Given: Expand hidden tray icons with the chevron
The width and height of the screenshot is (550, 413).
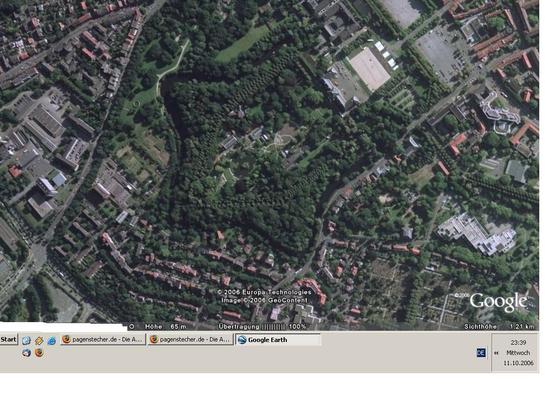Looking at the screenshot, I should click(496, 353).
